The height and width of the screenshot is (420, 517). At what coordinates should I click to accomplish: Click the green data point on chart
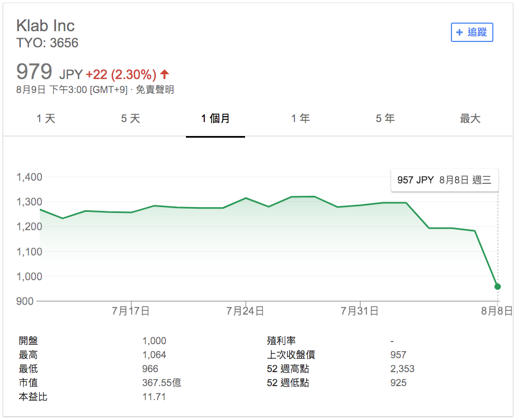coord(498,287)
